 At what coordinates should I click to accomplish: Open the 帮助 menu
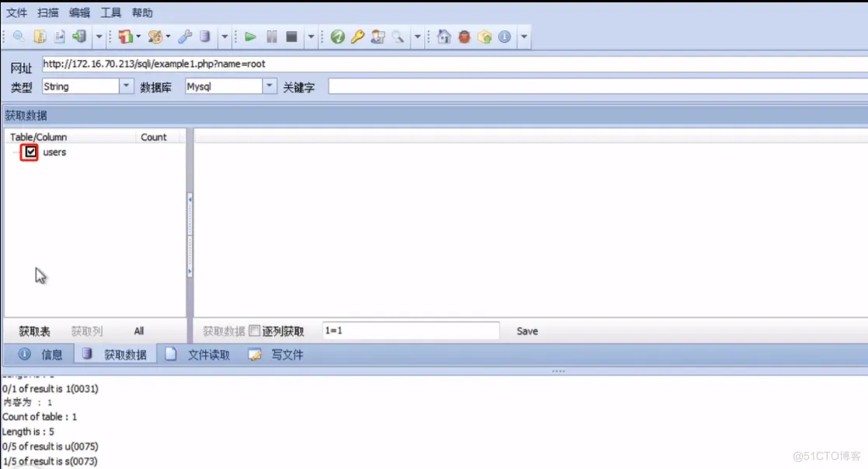point(142,12)
